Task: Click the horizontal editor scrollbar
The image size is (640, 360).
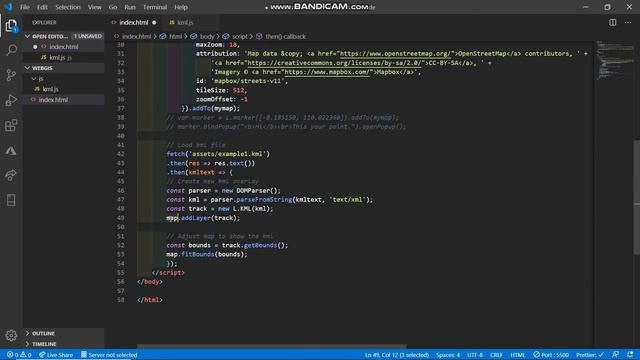Action: click(271, 347)
